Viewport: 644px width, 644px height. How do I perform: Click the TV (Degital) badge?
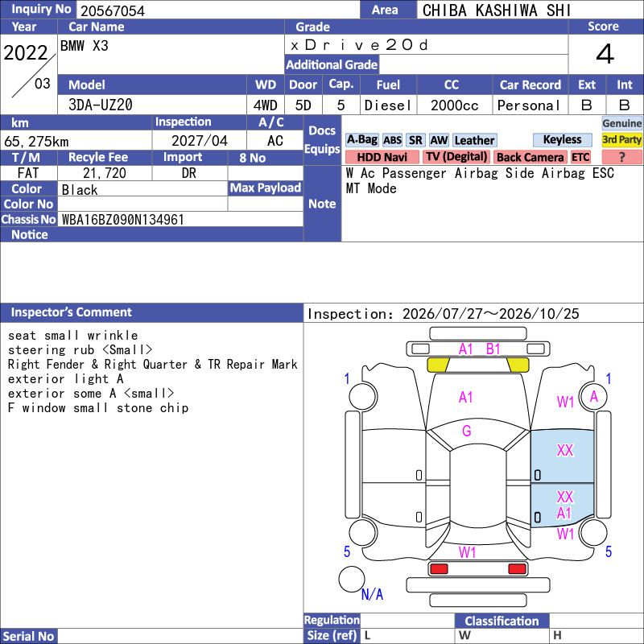click(x=456, y=157)
